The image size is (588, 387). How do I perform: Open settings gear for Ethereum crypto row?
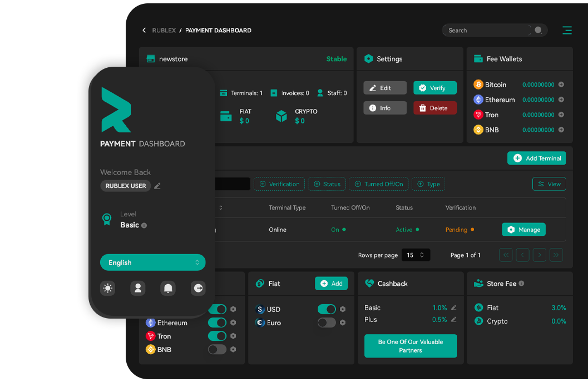tap(233, 322)
